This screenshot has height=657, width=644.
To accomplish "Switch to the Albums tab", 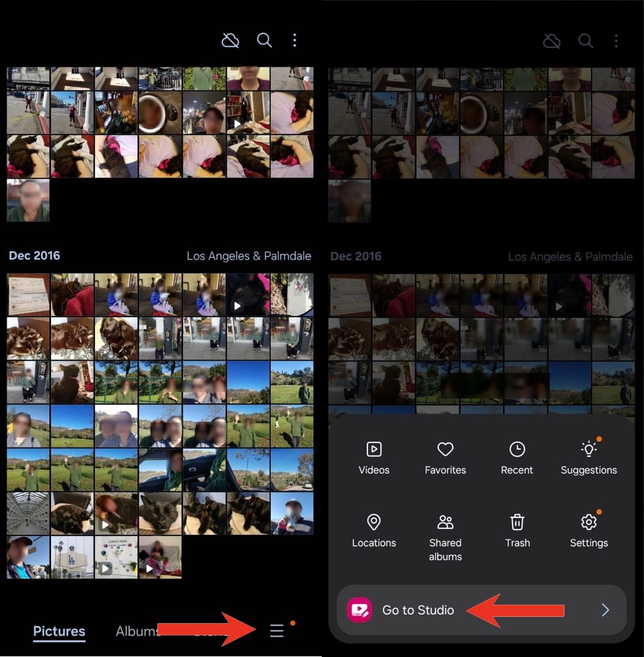I will 138,631.
